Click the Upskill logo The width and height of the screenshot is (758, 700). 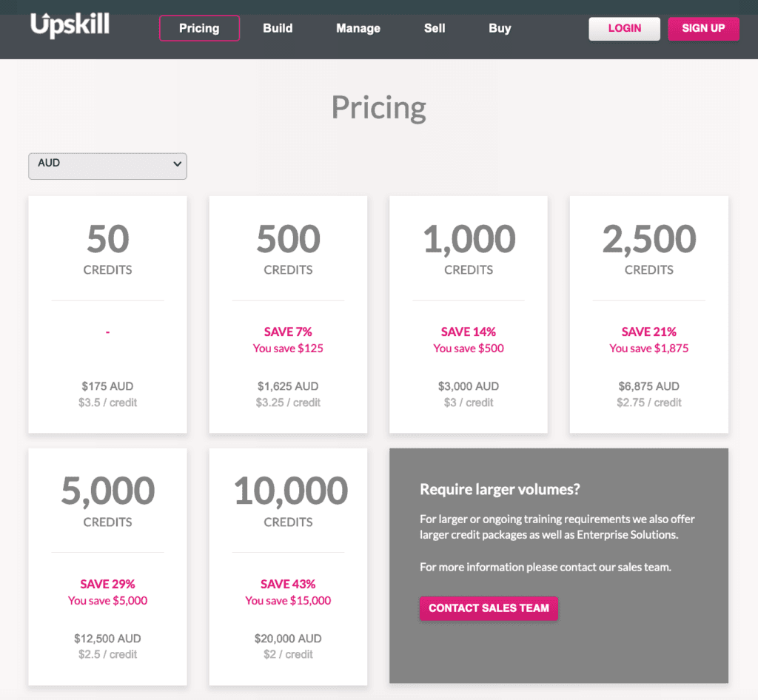[69, 24]
